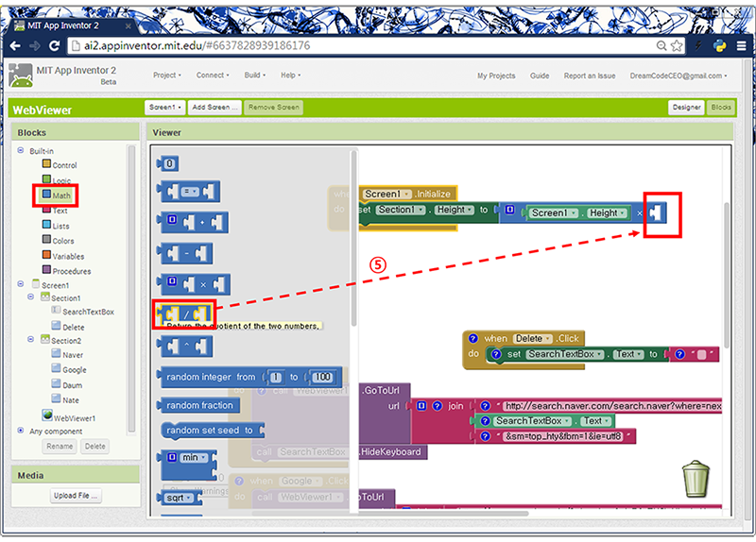Viewport: 756px width, 542px height.
Task: Click the trash can in viewer
Action: click(x=696, y=479)
